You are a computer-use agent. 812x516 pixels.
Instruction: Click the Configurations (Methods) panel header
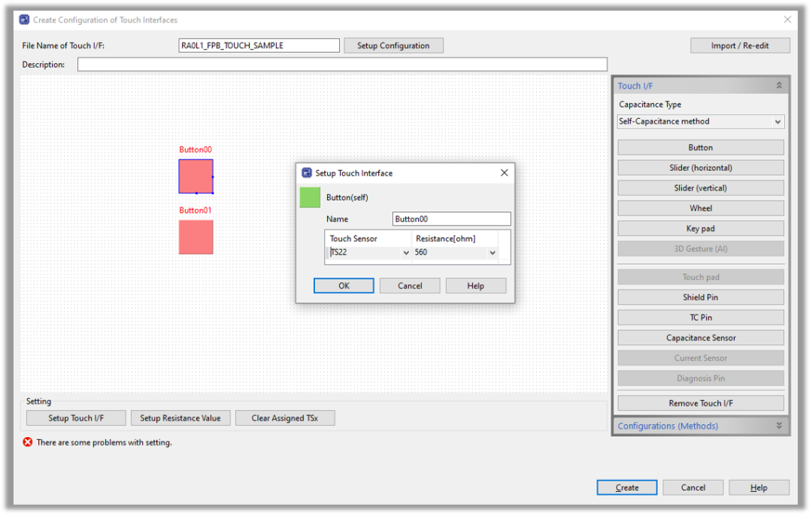pyautogui.click(x=701, y=425)
